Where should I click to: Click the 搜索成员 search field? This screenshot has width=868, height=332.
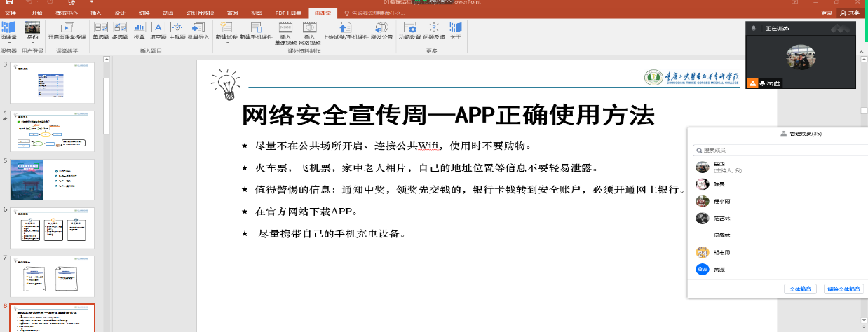778,151
